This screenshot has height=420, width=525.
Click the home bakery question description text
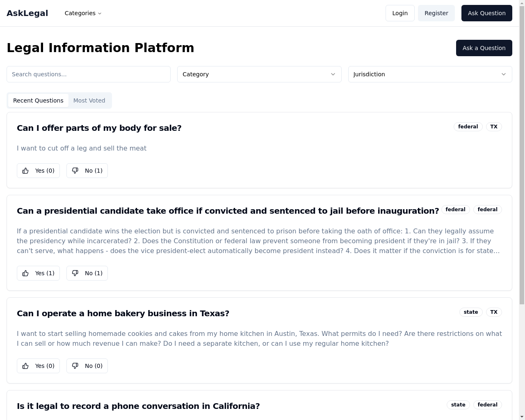259,338
